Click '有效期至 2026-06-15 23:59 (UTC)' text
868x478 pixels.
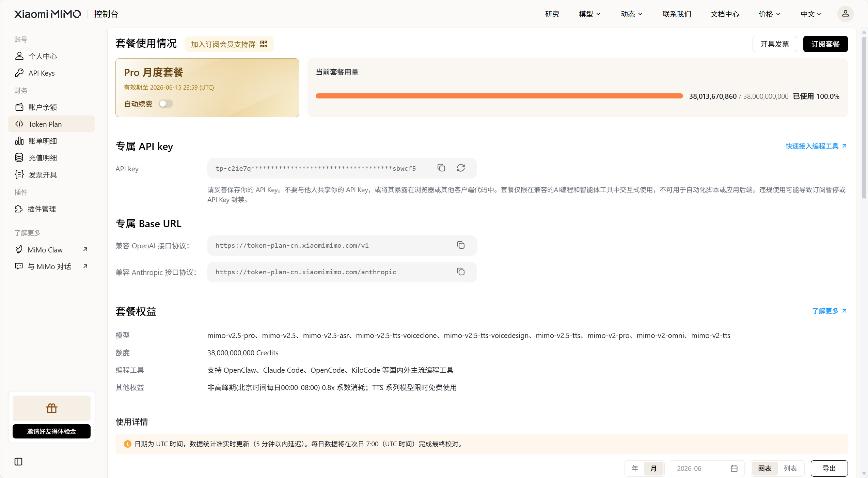(169, 88)
